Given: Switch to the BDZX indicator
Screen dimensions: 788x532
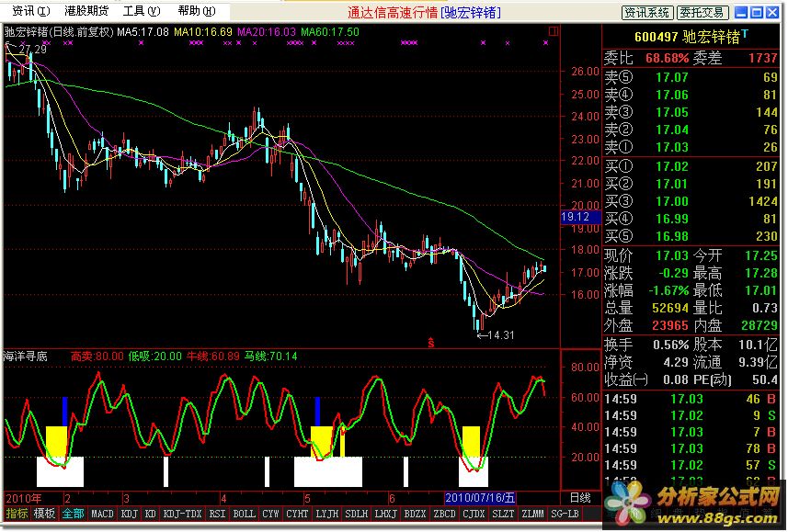Looking at the screenshot, I should (x=415, y=514).
